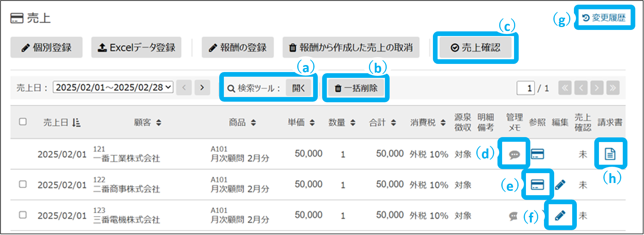This screenshot has height=235, width=644.
Task: Open reference card icon for 一番工業株式会社
Action: [x=537, y=154]
